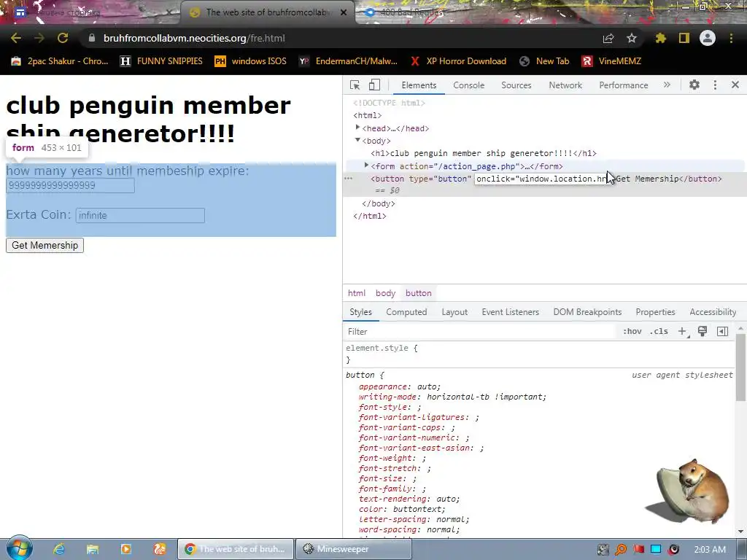Screen dimensions: 747x560
Task: Open EndermanCH/Malw... bookmark
Action: (348, 61)
